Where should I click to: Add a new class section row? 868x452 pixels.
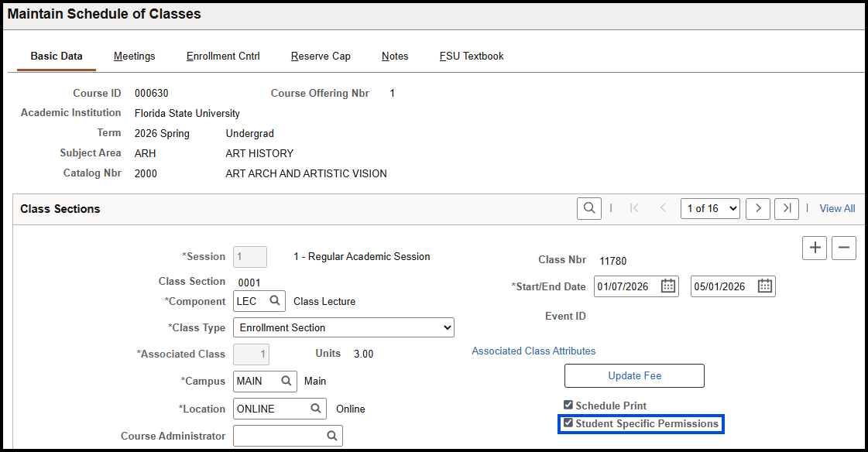[815, 248]
